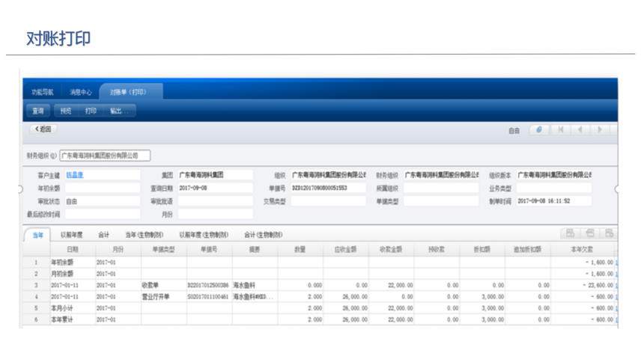Click the 年初余额 input field
This screenshot has width=644, height=362.
103,188
